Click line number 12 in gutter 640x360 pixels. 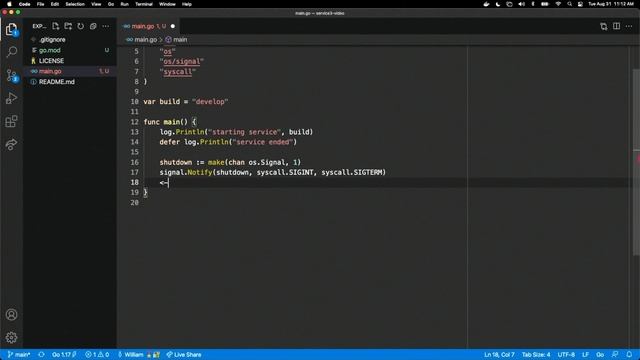pos(135,122)
